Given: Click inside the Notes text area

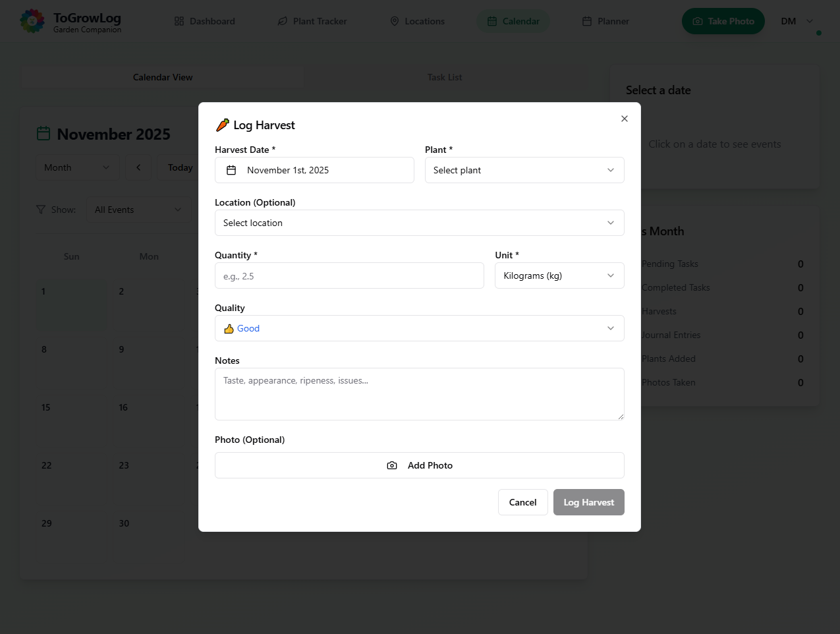Looking at the screenshot, I should tap(419, 394).
